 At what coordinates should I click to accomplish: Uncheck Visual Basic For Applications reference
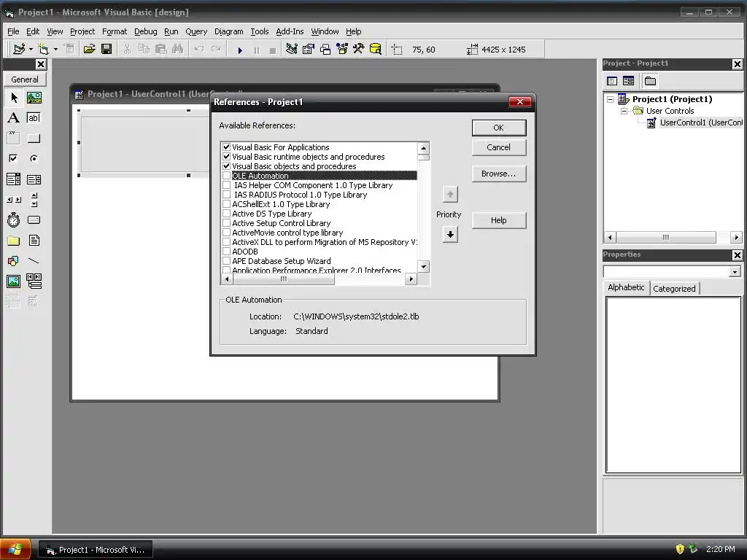point(227,147)
